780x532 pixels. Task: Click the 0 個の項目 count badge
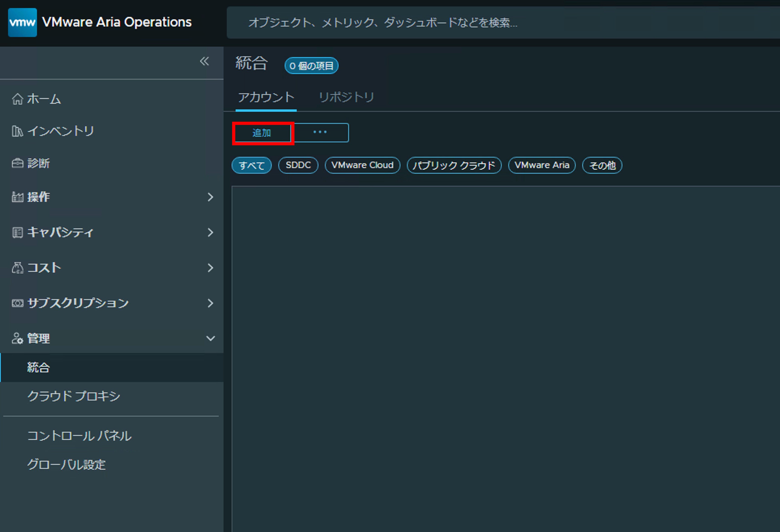pos(311,66)
